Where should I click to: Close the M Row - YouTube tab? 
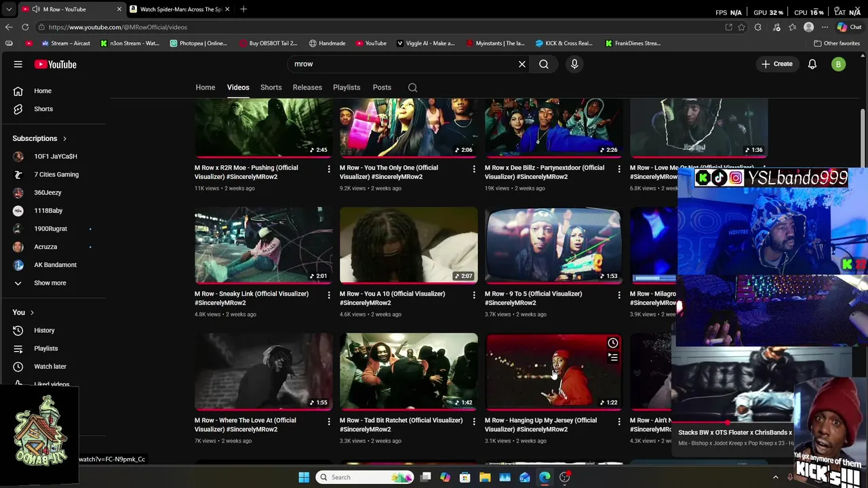(119, 9)
